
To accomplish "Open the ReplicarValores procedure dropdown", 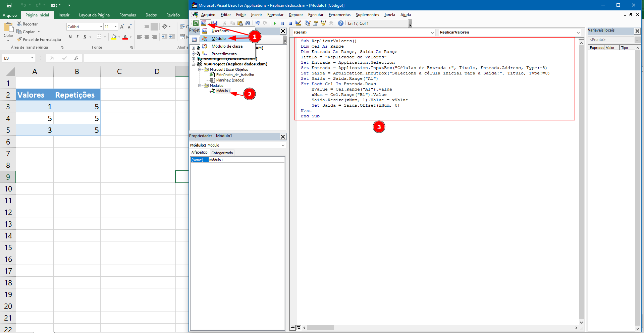I will click(578, 33).
